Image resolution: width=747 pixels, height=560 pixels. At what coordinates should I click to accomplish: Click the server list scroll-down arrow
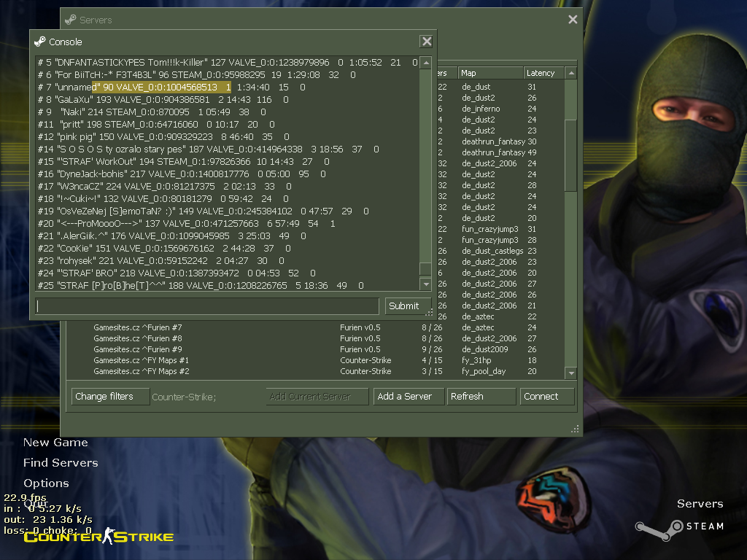571,373
